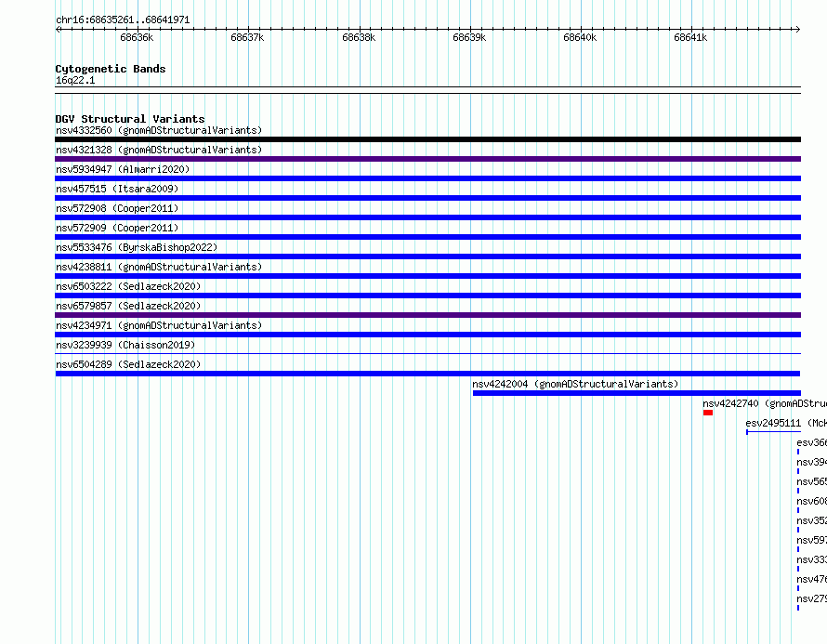Open variant nsv457515 (Itsara2009) label
827x644 pixels.
tap(117, 189)
